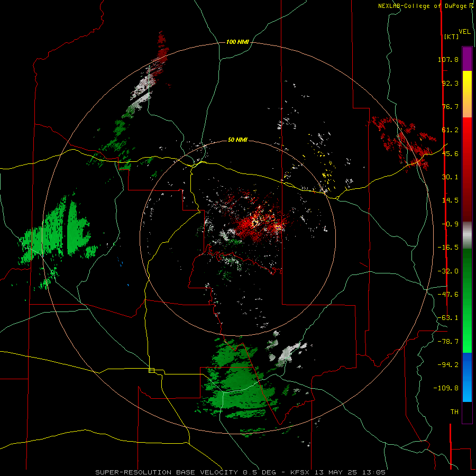
Task: Click the VEL legend title
Action: (x=464, y=32)
